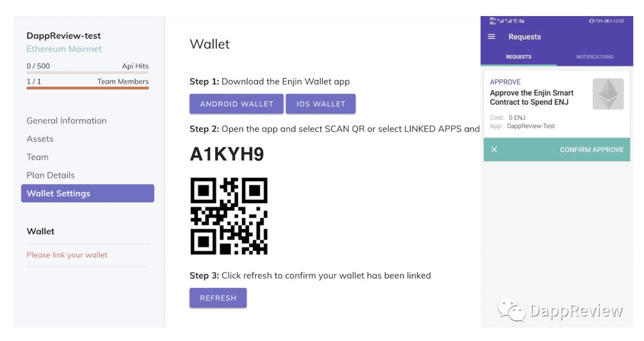Image resolution: width=644 pixels, height=341 pixels.
Task: Click the Api Hits progress bar
Action: 88,72
